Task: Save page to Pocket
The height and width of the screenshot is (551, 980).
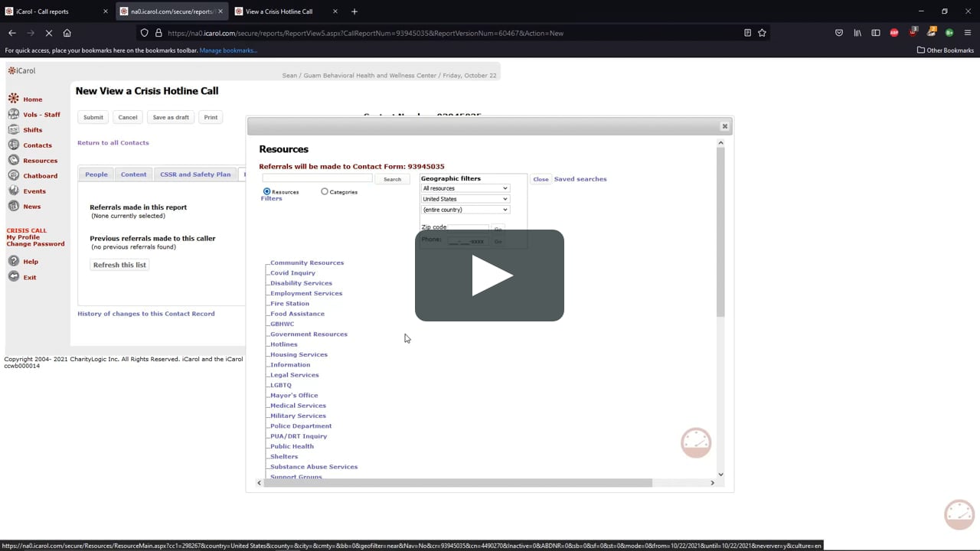Action: tap(839, 33)
